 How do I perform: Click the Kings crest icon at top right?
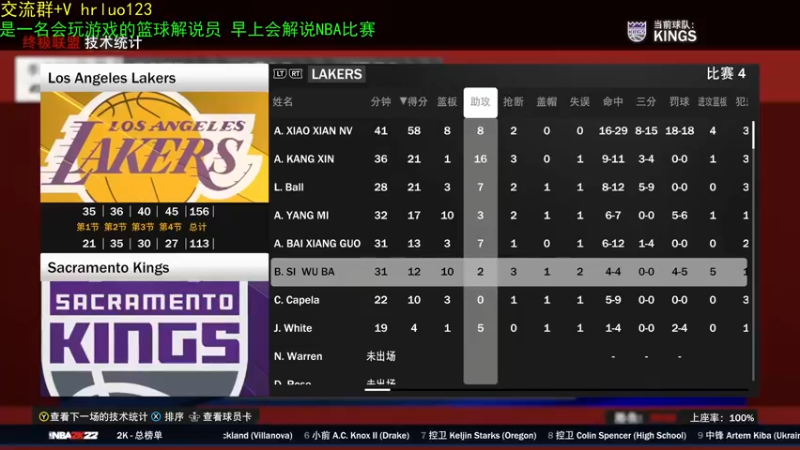click(x=636, y=31)
